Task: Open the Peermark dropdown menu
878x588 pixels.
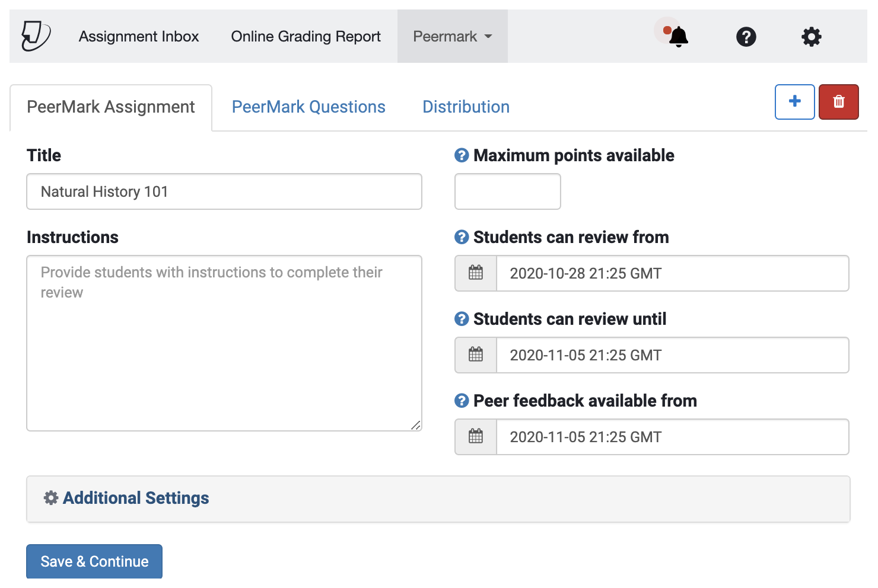Action: tap(453, 36)
